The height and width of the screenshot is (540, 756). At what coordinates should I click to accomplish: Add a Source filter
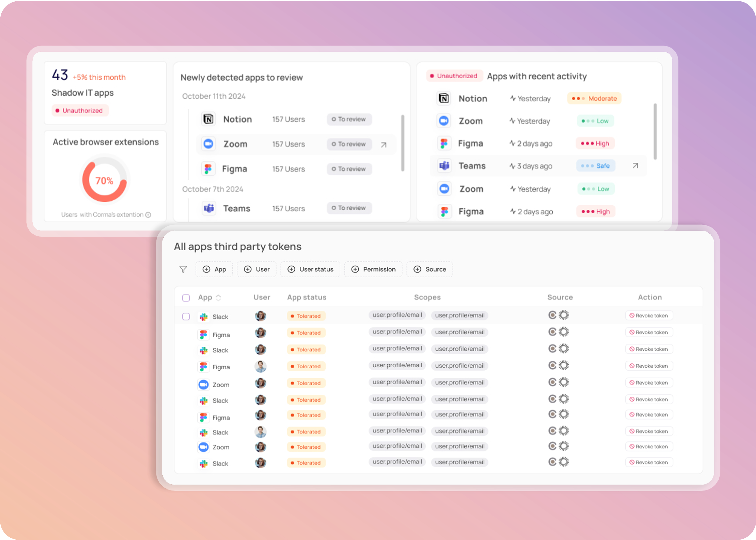[x=430, y=269]
